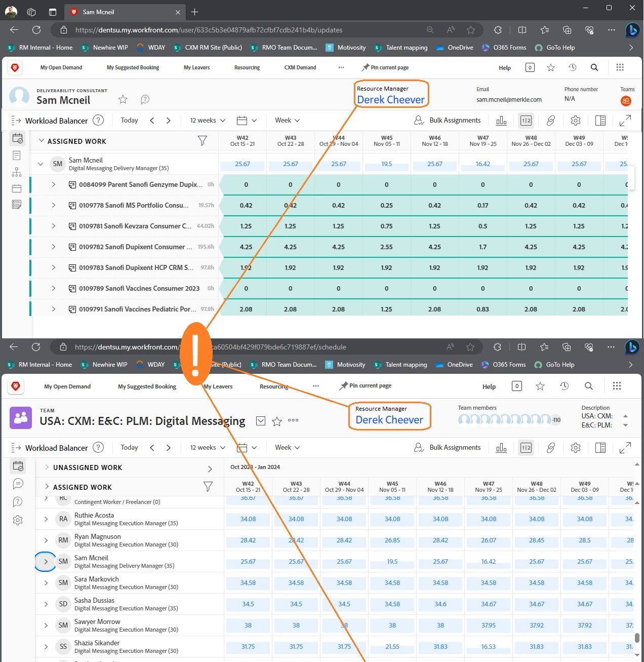Expand Sawyer Morrow row in team window
The width and height of the screenshot is (644, 662).
pos(46,626)
